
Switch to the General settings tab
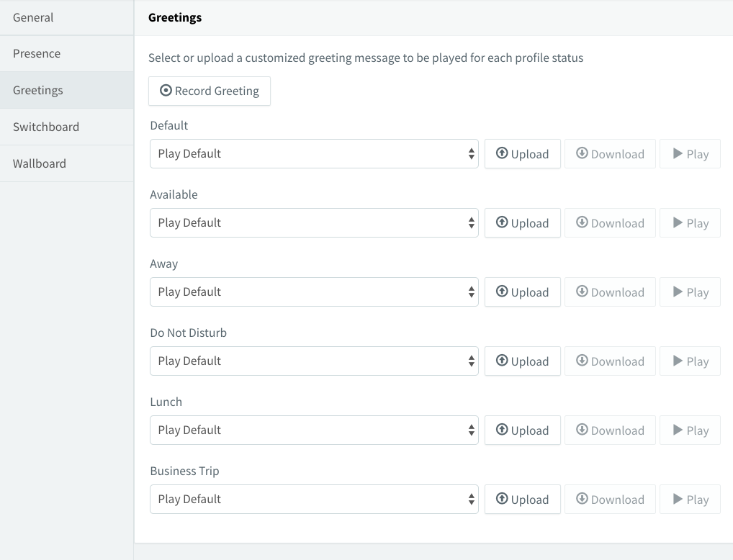[x=33, y=17]
